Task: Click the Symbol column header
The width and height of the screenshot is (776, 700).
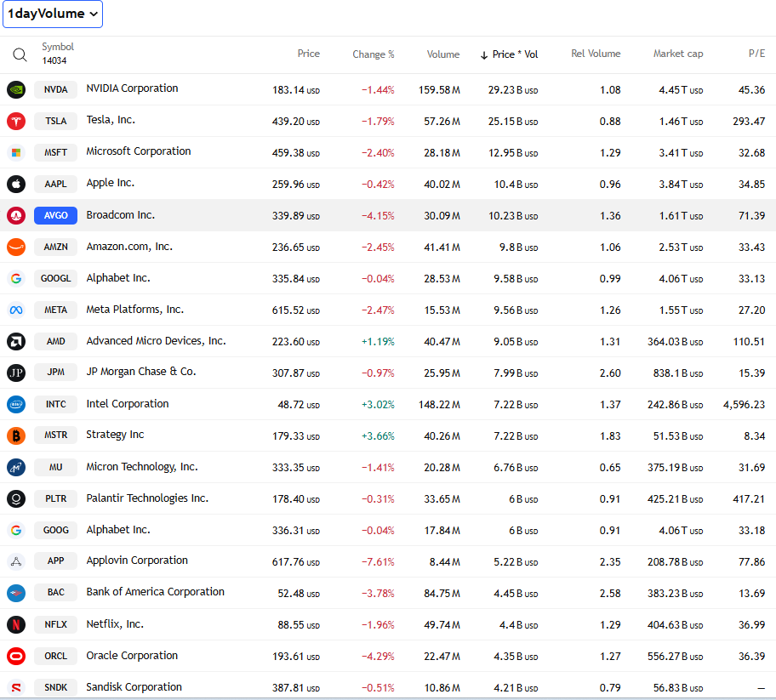Action: pos(58,47)
